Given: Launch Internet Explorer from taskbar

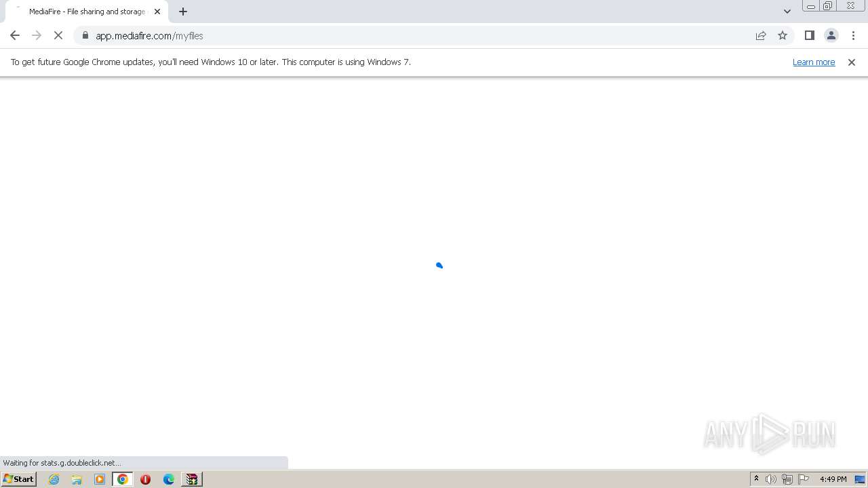Looking at the screenshot, I should point(54,479).
